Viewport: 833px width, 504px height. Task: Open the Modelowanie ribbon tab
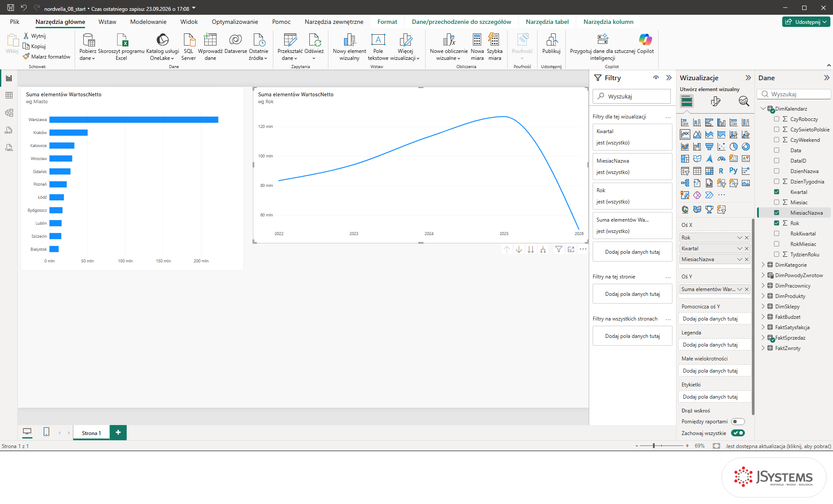(x=148, y=22)
